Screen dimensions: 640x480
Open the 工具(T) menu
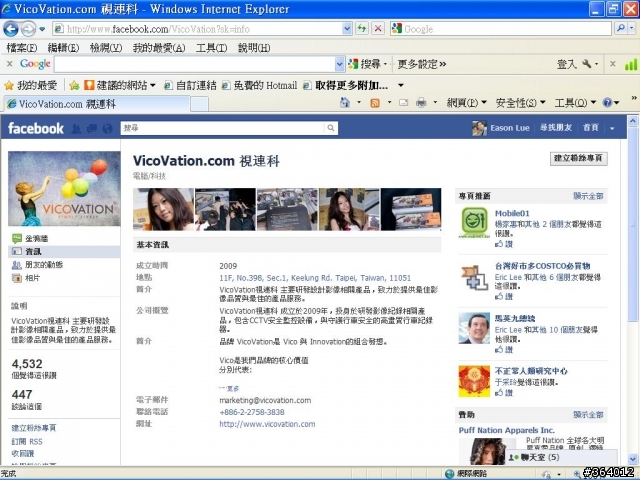[211, 48]
